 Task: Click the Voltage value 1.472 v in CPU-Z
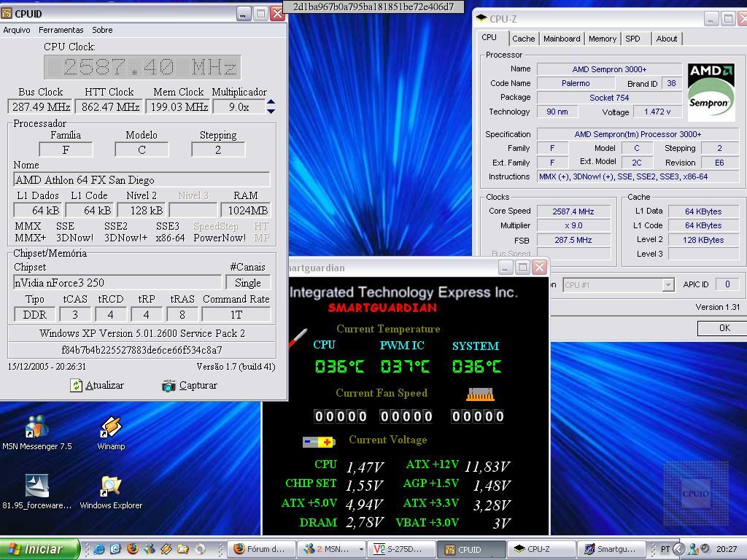coord(657,112)
